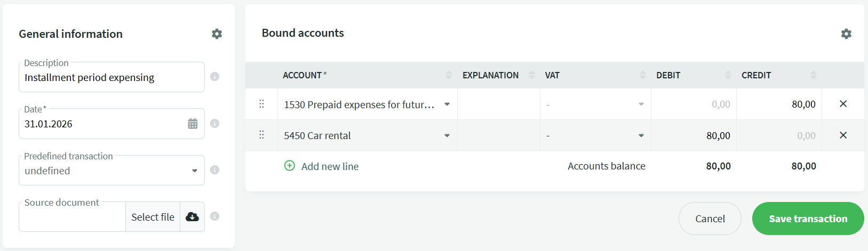Remove the 1530 Prepaid expenses line
The width and height of the screenshot is (868, 251).
coord(843,104)
